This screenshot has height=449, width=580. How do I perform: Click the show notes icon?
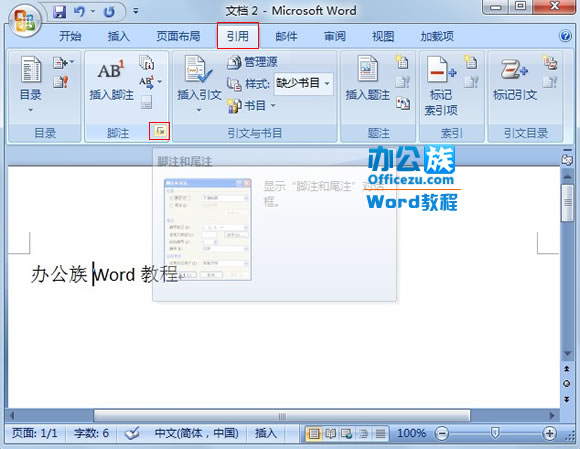pos(146,102)
